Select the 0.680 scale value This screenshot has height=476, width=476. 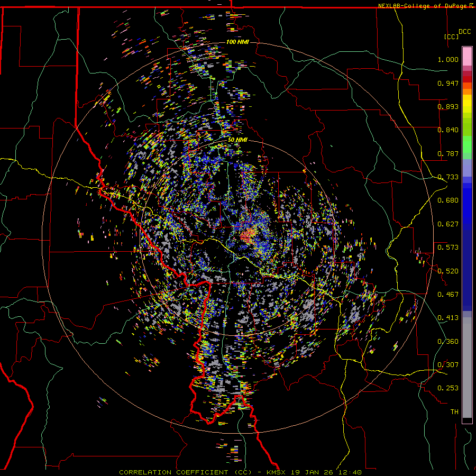pos(448,200)
